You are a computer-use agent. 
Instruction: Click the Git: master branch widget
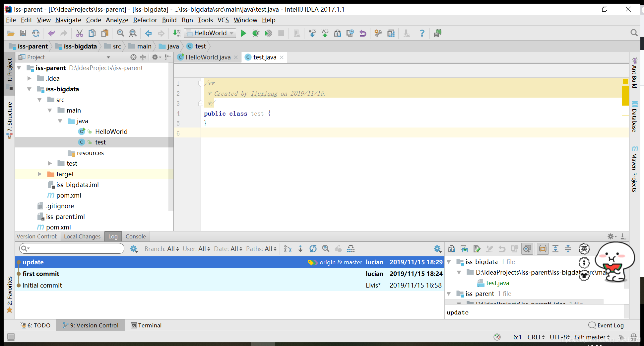pyautogui.click(x=592, y=337)
